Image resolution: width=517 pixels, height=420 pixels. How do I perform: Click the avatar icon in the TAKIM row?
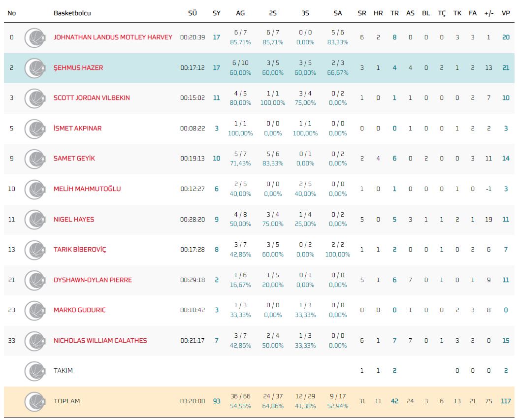pos(35,371)
